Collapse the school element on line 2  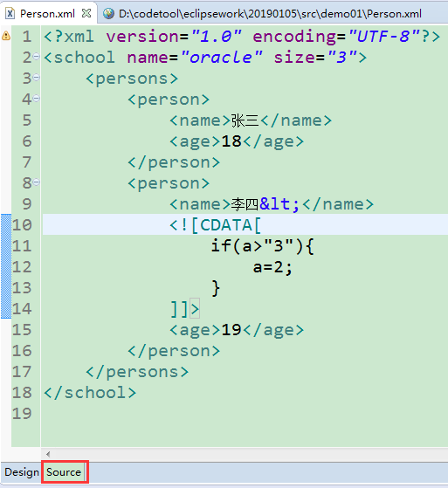[37, 57]
